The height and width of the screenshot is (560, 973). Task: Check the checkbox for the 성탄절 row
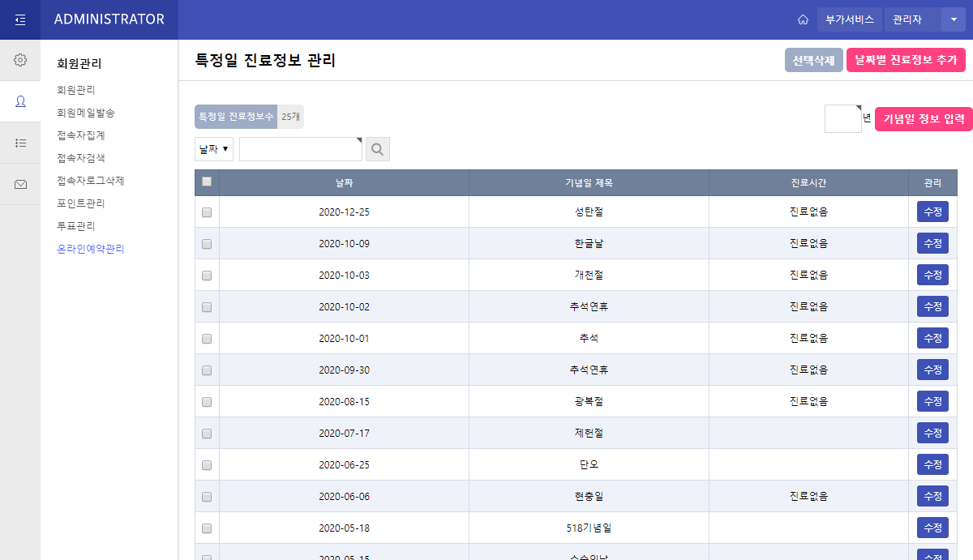click(x=207, y=212)
